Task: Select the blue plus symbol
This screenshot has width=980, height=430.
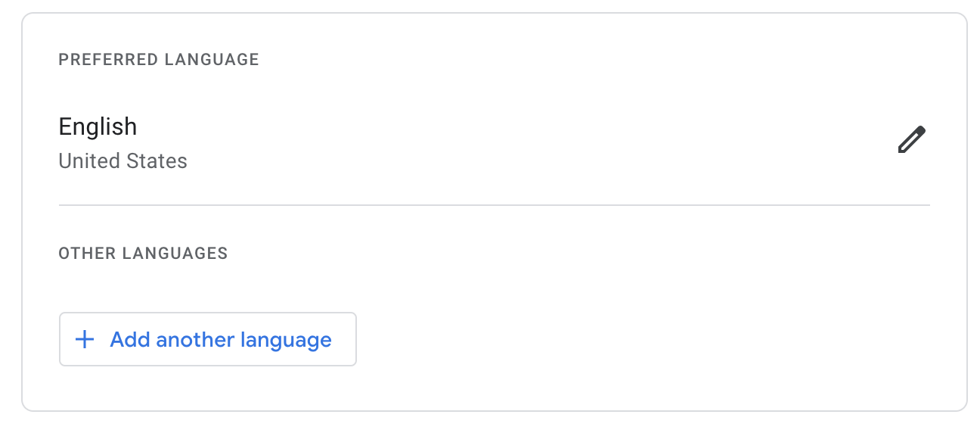Action: point(85,339)
